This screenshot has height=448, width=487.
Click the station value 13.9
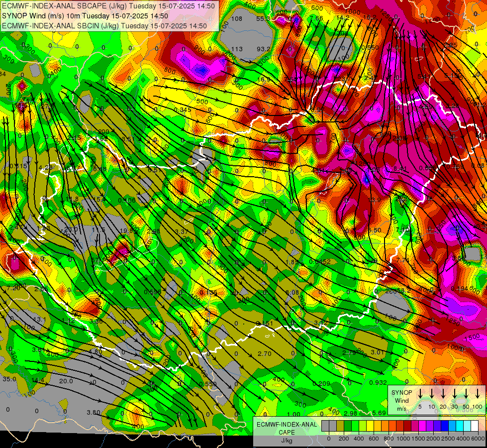[x=374, y=200]
